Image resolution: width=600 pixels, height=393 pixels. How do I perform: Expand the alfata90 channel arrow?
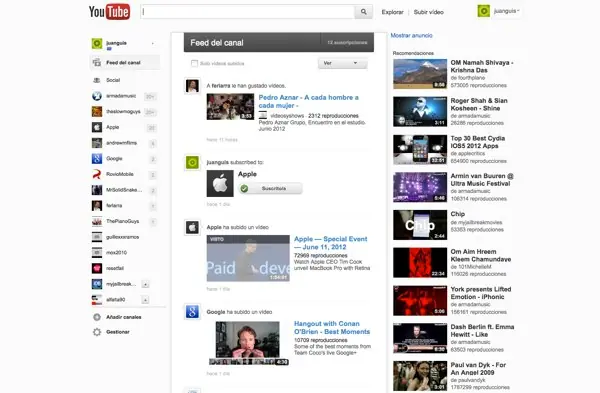tap(145, 300)
